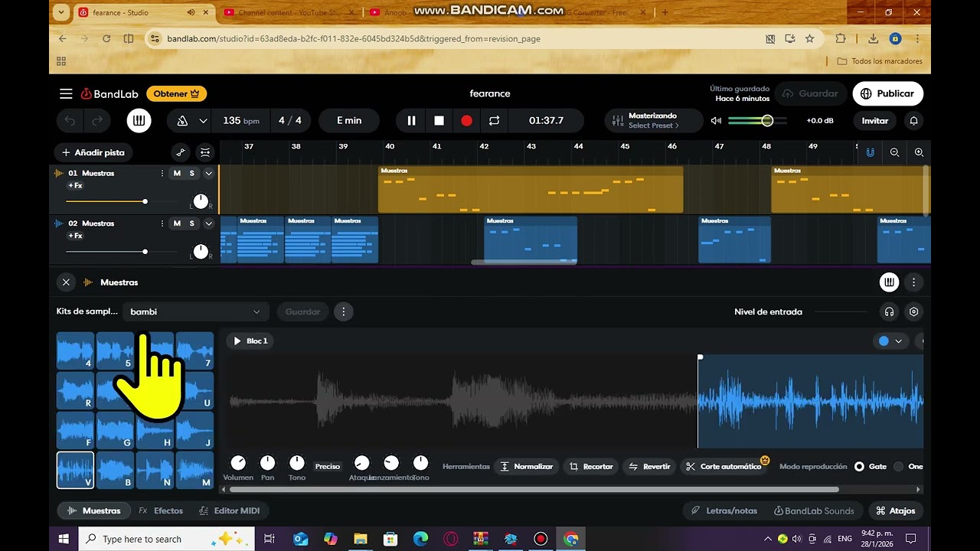Open the mastering Select Preset dropdown
Viewport: 980px width, 551px height.
pyautogui.click(x=654, y=120)
